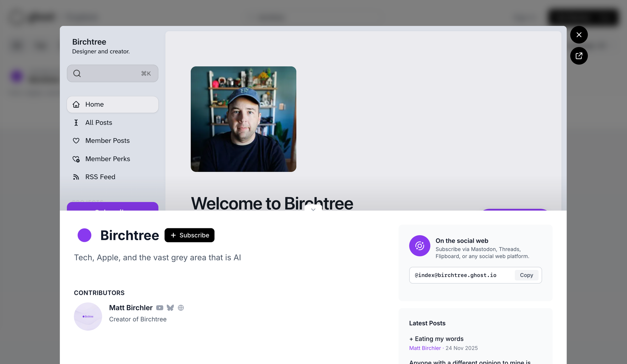Collapse the preview with the chevron handle
The image size is (627, 364).
[x=313, y=209]
